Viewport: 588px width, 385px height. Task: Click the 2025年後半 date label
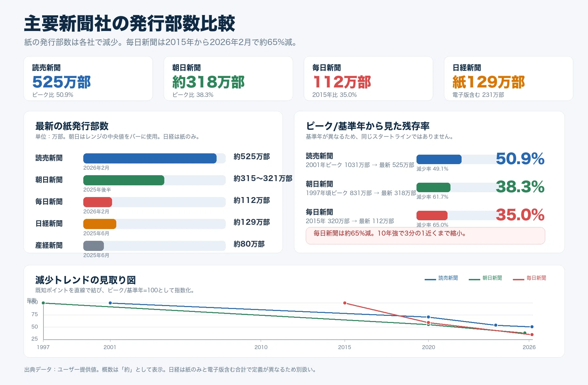click(97, 190)
